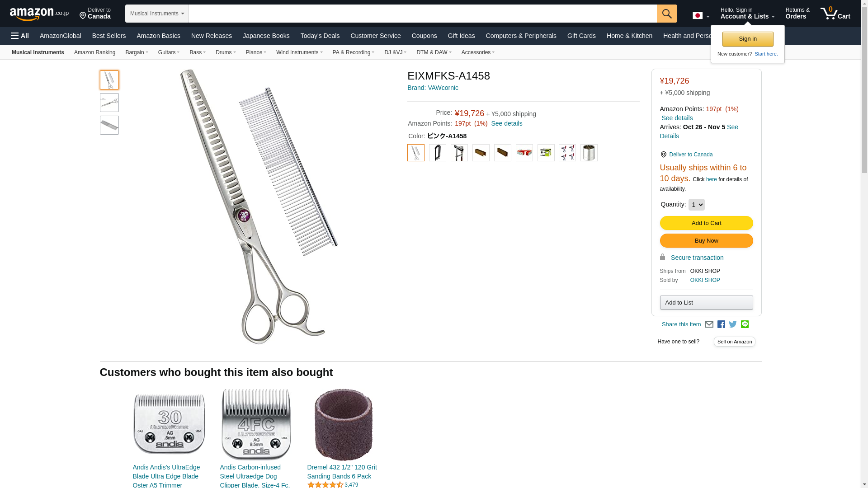This screenshot has height=488, width=868.
Task: Share item via email icon
Action: [x=709, y=324]
